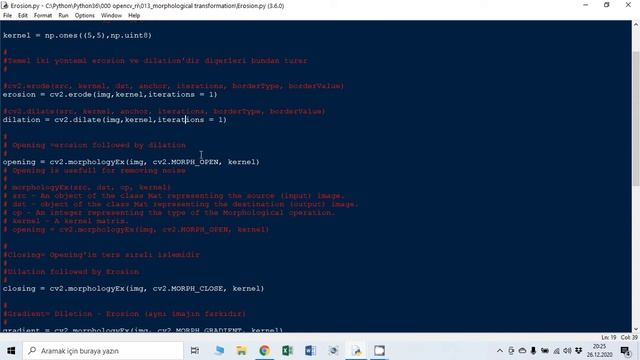Click the Windows Start button
This screenshot has height=360, width=640.
pyautogui.click(x=11, y=351)
